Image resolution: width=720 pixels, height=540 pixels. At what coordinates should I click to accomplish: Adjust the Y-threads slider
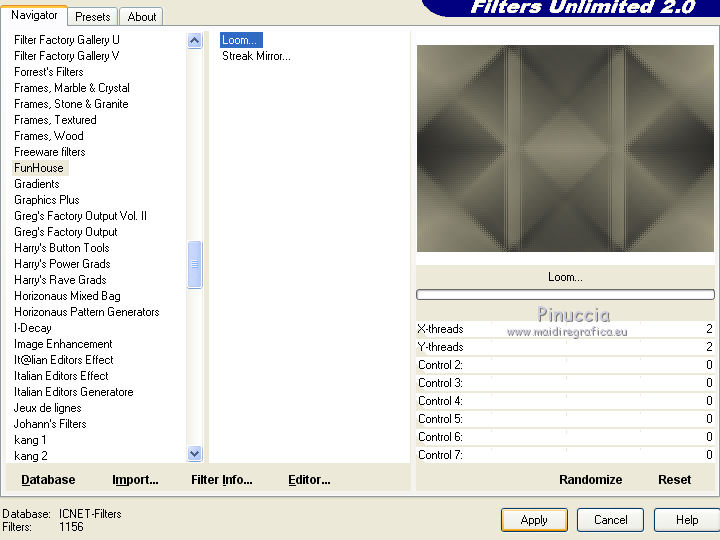point(565,347)
